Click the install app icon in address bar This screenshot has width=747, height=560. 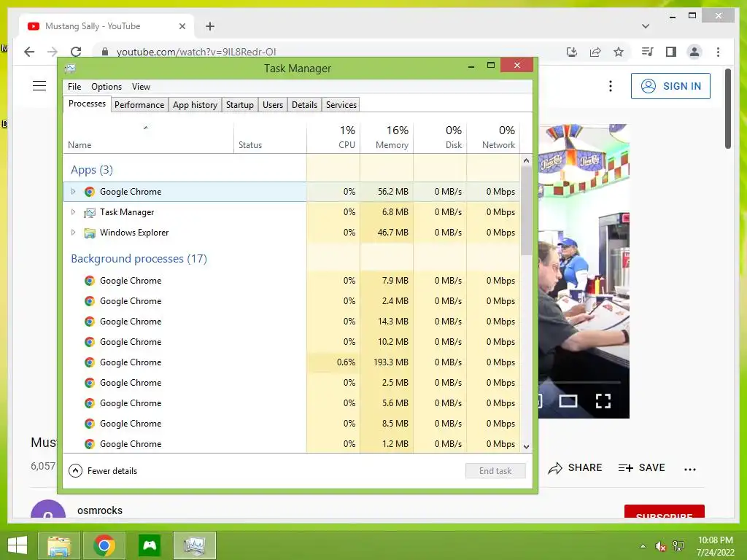(x=572, y=52)
